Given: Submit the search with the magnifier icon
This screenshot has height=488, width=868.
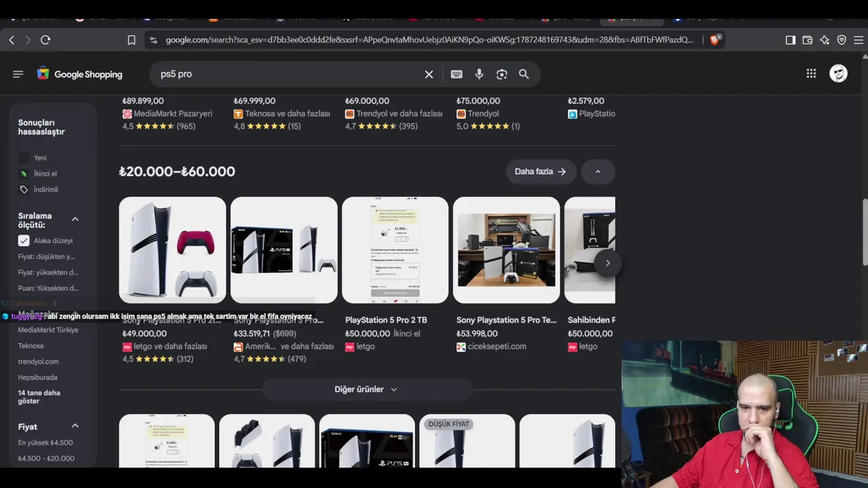Looking at the screenshot, I should point(524,74).
